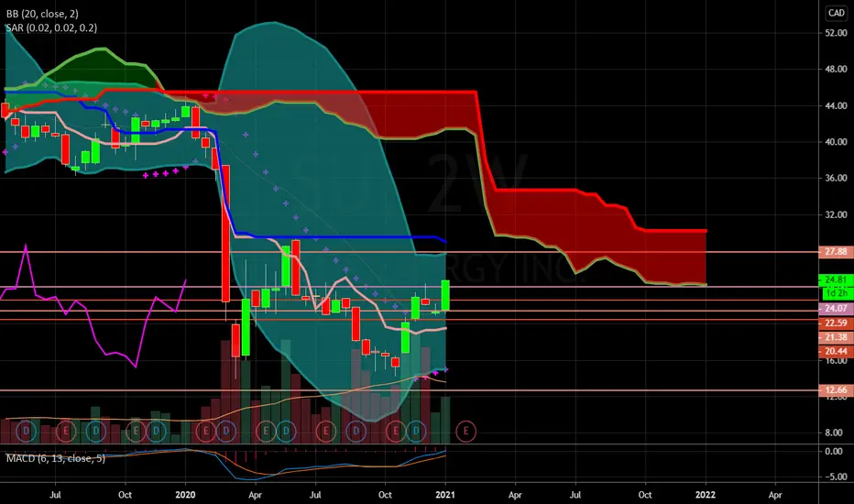Click the 27.88 horizontal line price label

click(836, 252)
